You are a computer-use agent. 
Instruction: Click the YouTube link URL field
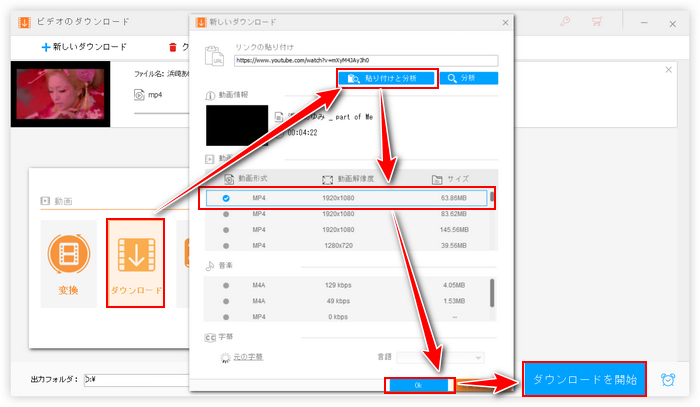[x=364, y=60]
